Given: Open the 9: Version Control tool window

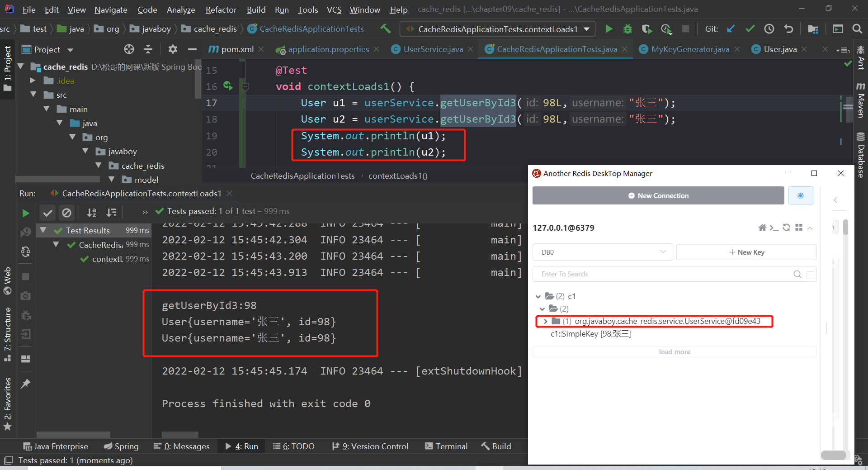Looking at the screenshot, I should [370, 446].
